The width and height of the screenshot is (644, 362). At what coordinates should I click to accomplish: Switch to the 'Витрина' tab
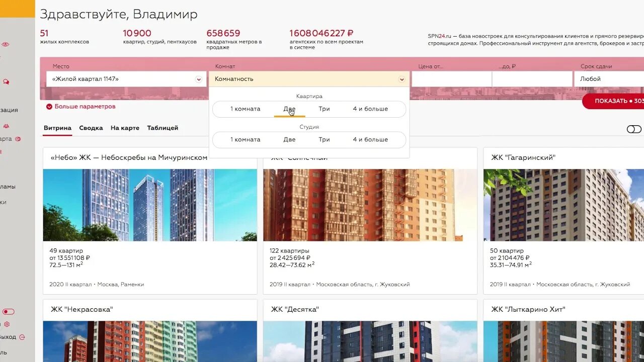57,128
